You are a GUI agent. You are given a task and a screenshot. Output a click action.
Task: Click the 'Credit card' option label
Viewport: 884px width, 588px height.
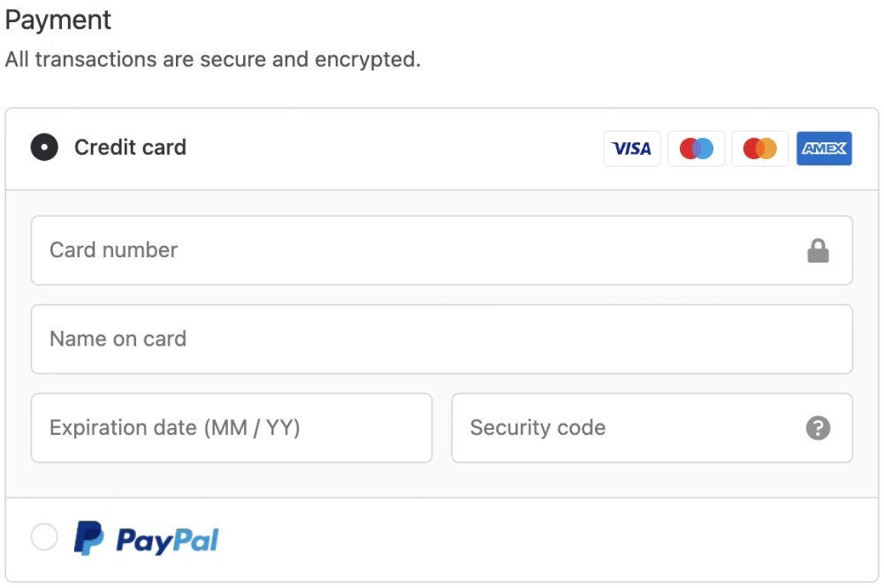(x=130, y=148)
